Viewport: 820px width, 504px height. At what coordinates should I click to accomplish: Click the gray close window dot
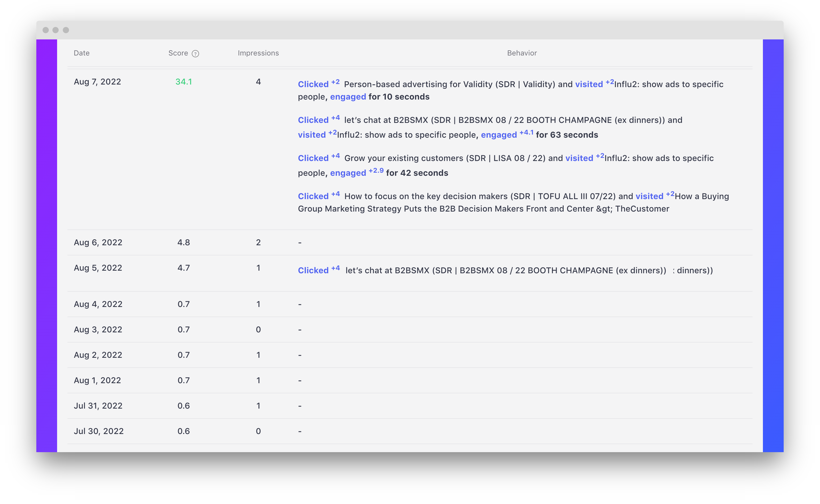click(46, 30)
